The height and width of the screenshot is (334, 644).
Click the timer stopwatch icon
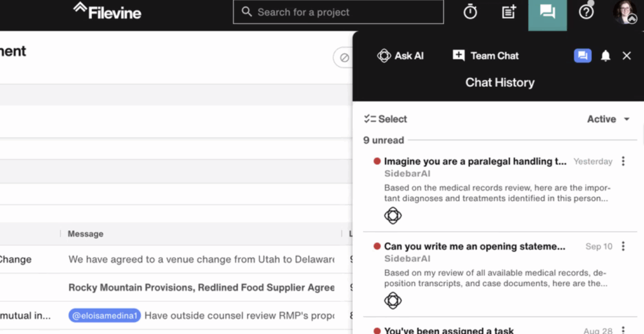coord(470,12)
